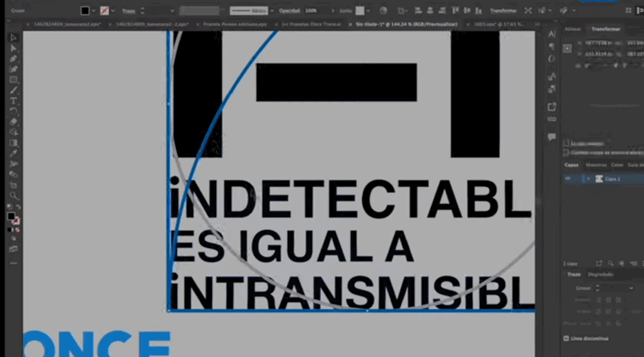
Task: Close the Sin título-1 document tab
Action: (x=350, y=25)
